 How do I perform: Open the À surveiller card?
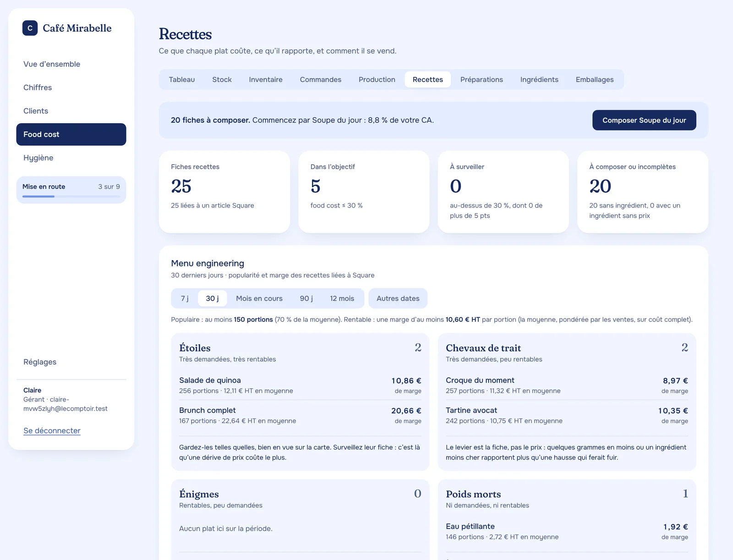(503, 192)
